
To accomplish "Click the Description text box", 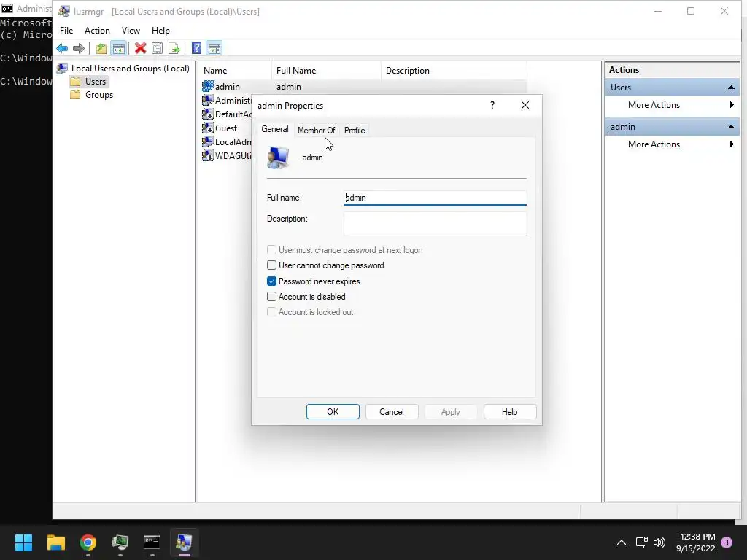I will [x=435, y=223].
